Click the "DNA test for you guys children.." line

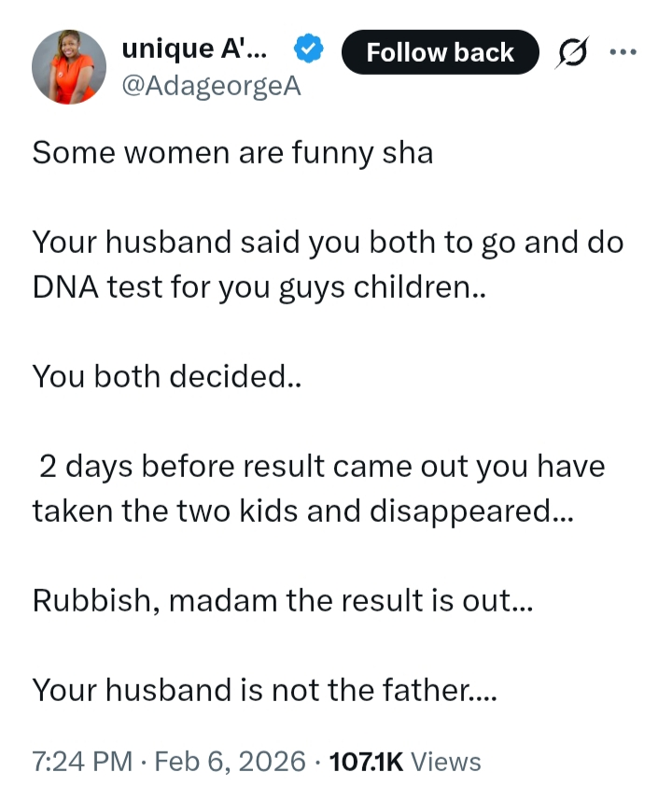click(259, 287)
